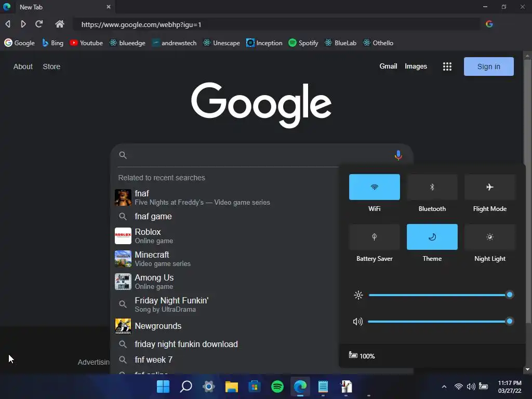Open the notepad app on the taskbar
This screenshot has height=399, width=532.
pos(323,387)
